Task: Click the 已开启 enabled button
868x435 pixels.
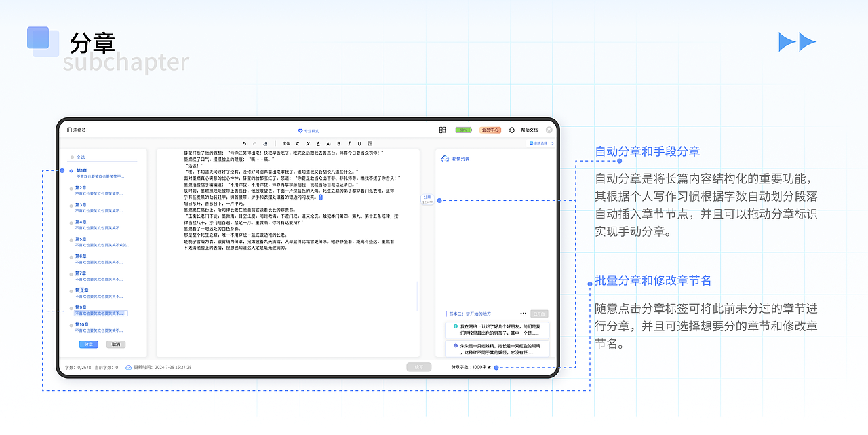Action: click(x=539, y=314)
